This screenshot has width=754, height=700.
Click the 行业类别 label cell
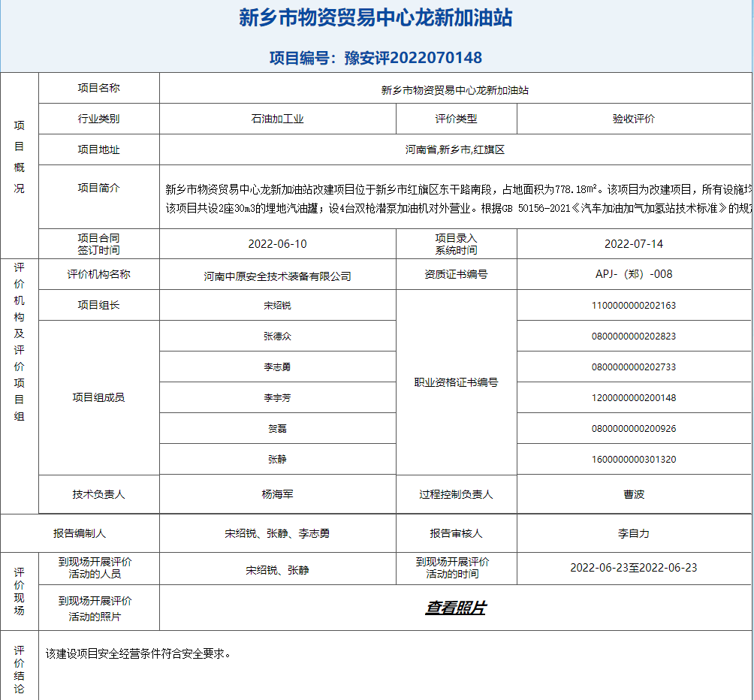(x=98, y=119)
